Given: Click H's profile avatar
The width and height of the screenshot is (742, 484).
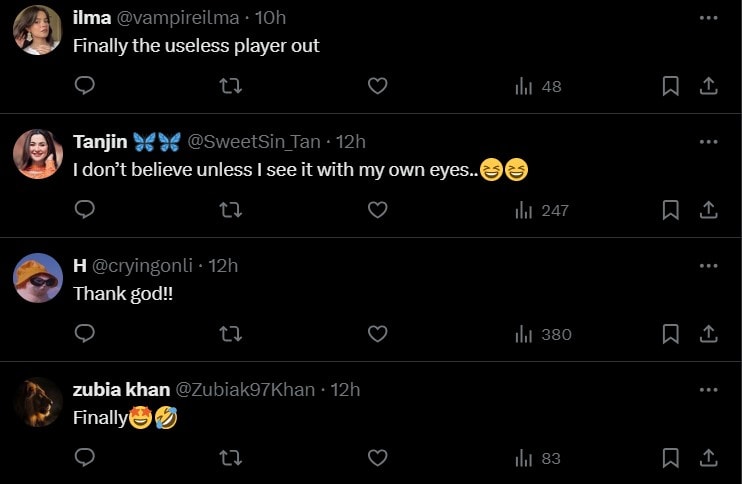Looking at the screenshot, I should [38, 278].
